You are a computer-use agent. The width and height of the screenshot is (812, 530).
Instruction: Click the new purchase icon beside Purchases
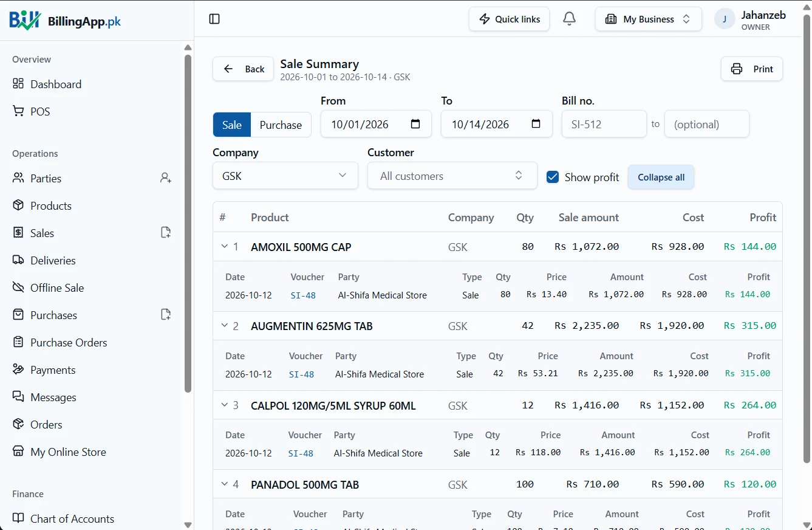point(166,315)
